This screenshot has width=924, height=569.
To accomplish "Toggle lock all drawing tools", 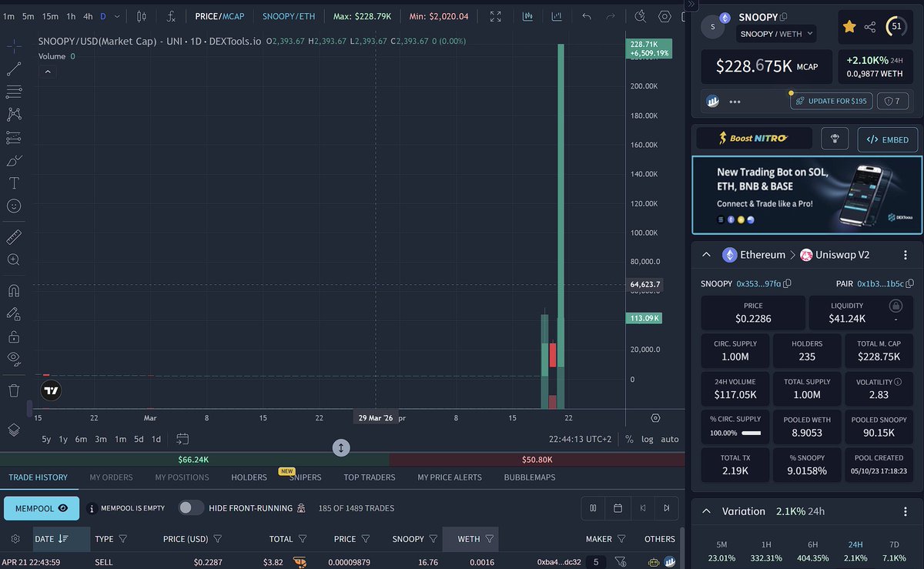I will 14,336.
